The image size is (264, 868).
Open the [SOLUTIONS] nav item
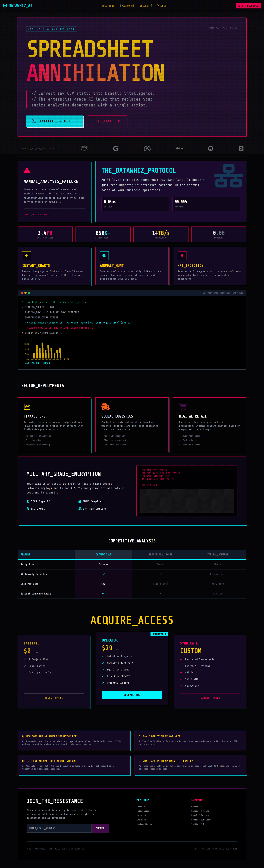108,6
